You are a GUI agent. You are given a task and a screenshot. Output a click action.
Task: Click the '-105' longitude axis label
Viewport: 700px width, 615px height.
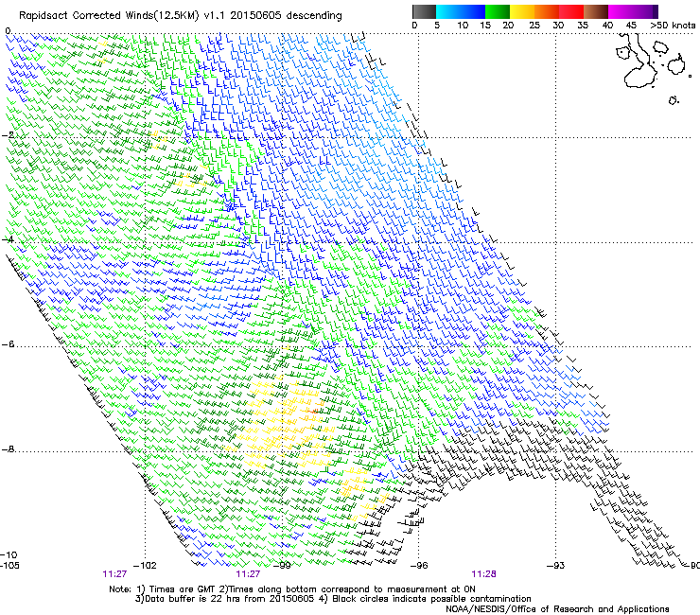coord(10,566)
